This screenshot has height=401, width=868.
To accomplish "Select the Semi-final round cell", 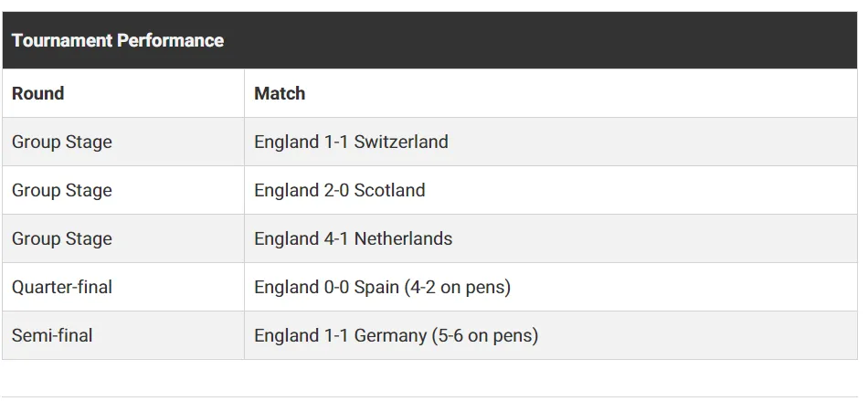I will click(x=123, y=335).
